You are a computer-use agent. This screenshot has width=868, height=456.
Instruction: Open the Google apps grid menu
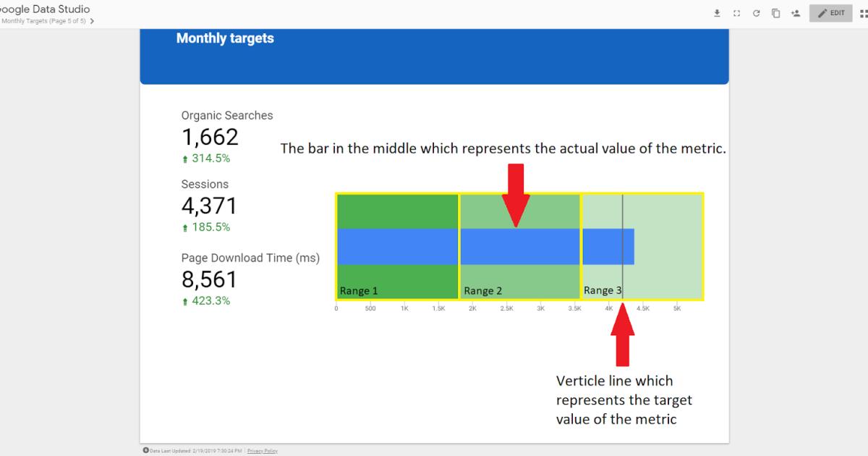[x=864, y=12]
